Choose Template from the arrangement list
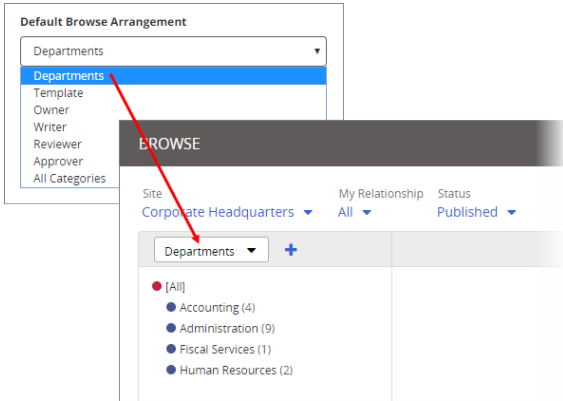 [58, 93]
